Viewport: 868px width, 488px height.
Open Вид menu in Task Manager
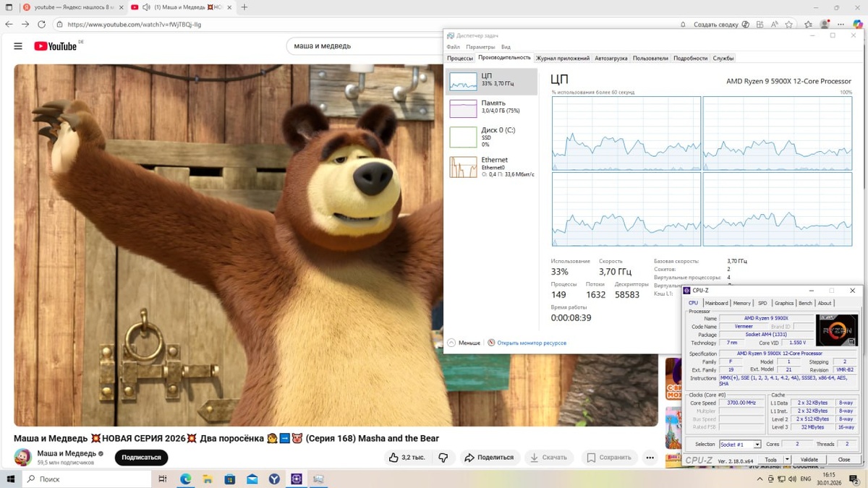(x=506, y=47)
